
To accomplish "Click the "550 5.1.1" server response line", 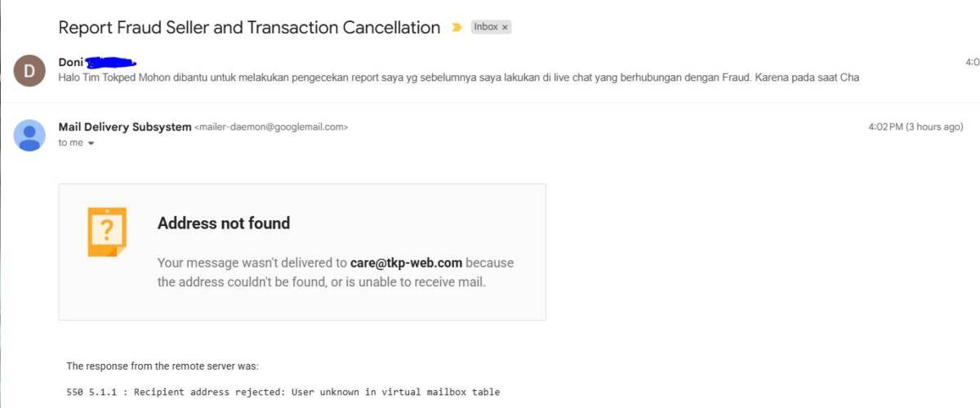I will click(x=283, y=392).
